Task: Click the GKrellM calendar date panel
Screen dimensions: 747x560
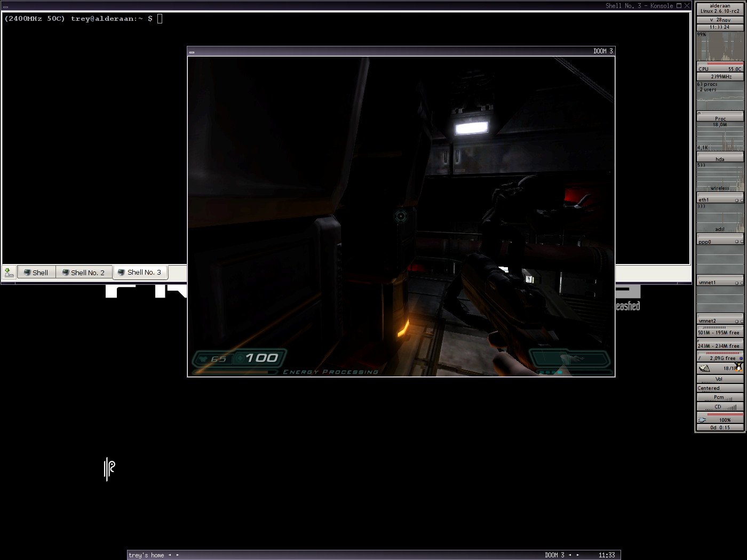Action: 720,20
